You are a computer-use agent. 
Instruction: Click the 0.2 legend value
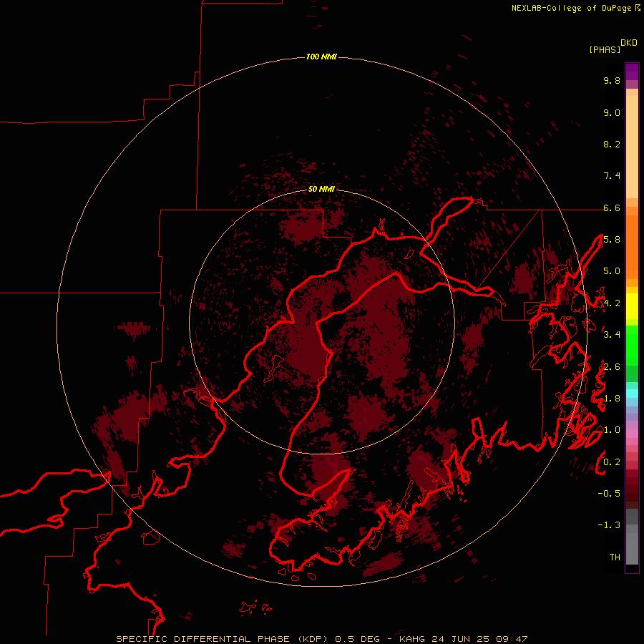pyautogui.click(x=612, y=462)
